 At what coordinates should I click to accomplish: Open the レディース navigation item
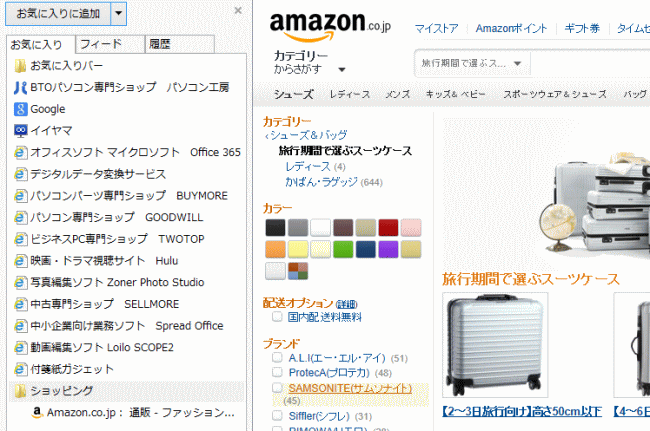point(350,94)
